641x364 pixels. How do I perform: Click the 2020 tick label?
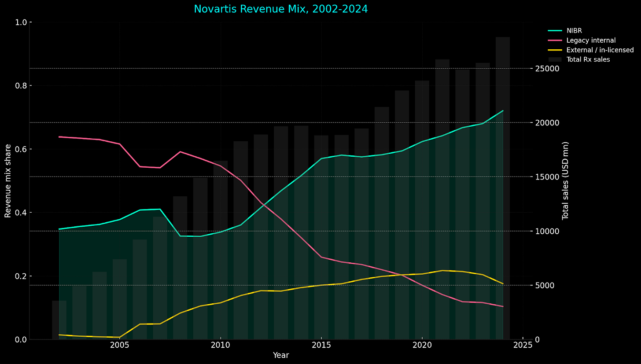tap(422, 345)
